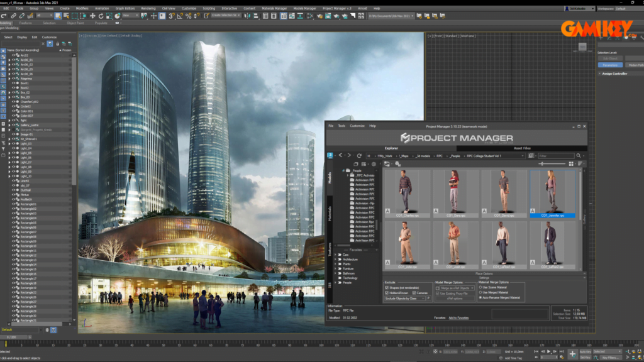644x362 pixels.
Task: Select the CO1_David rpc thumbnail
Action: [503, 192]
